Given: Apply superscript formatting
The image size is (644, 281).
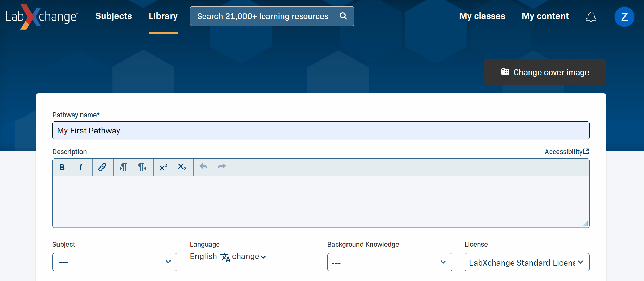Looking at the screenshot, I should pos(163,167).
